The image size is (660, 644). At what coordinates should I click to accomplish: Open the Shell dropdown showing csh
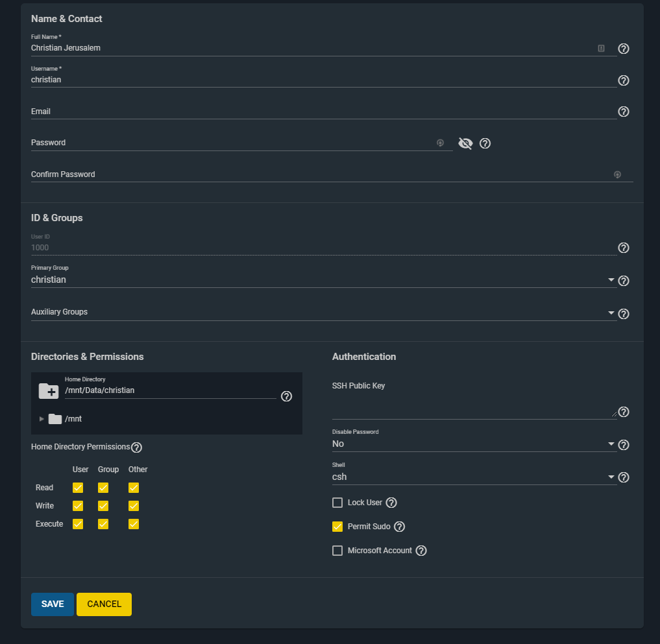(474, 477)
